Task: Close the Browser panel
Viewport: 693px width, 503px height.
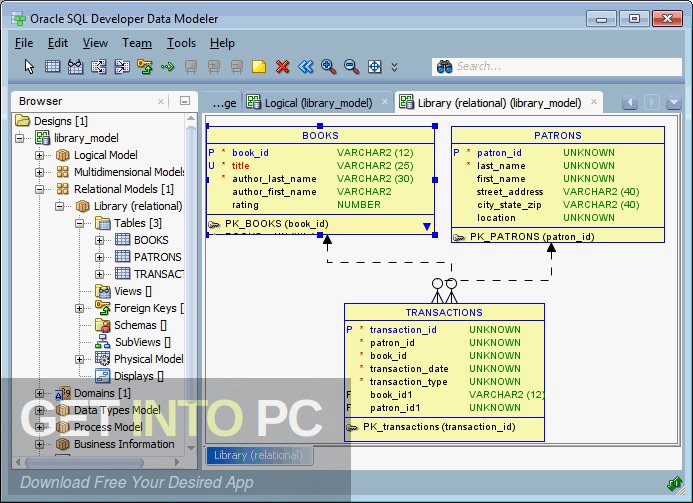Action: (161, 102)
